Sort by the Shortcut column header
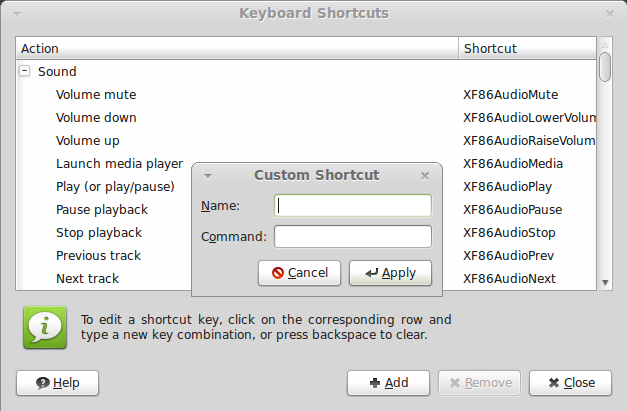Screen dimensions: 627x411 coord(527,48)
